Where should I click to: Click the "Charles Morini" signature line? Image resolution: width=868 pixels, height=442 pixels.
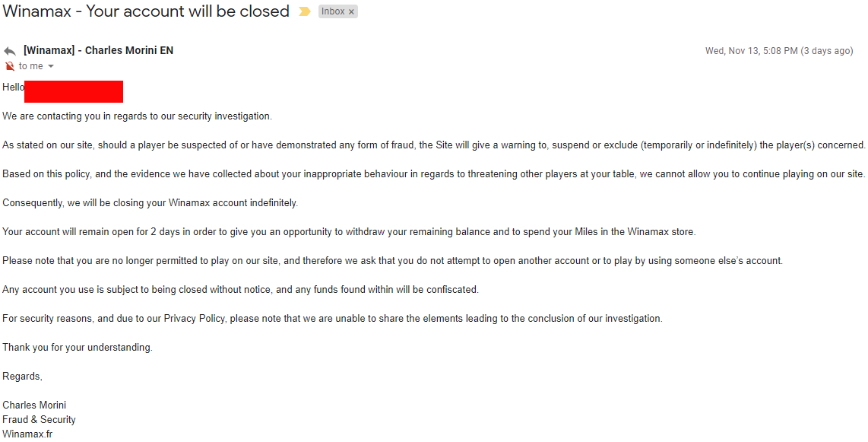tap(34, 405)
